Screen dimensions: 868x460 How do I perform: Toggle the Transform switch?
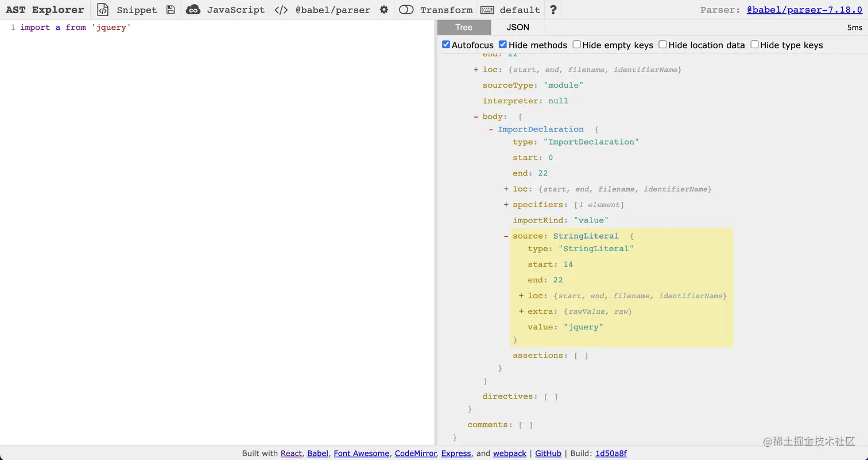(406, 10)
